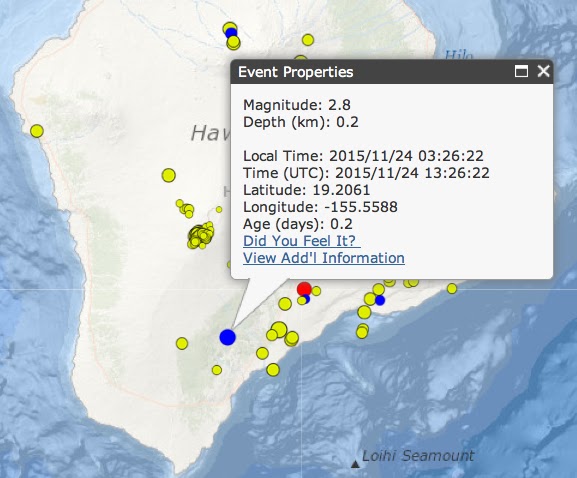The height and width of the screenshot is (478, 577).
Task: Click the Event Properties title bar text
Action: click(295, 72)
